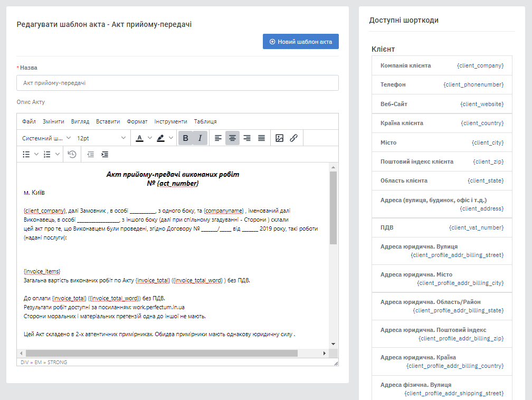Open the Таблиця menu

pyautogui.click(x=205, y=121)
